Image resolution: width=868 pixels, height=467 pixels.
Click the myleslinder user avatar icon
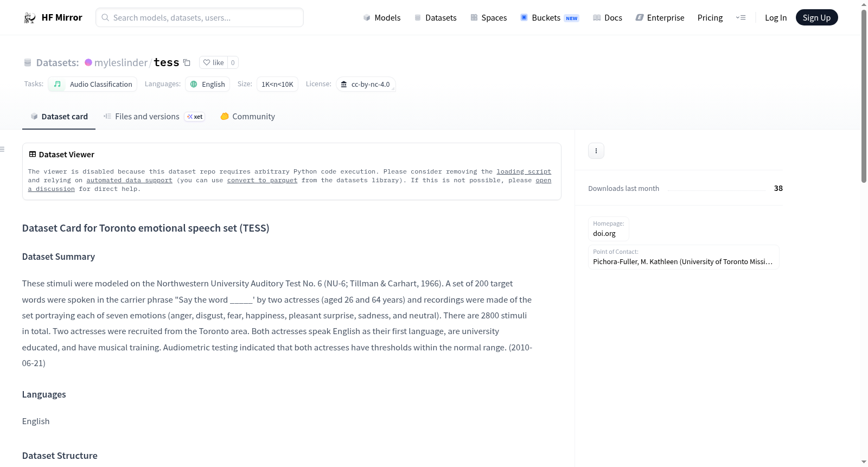point(88,62)
